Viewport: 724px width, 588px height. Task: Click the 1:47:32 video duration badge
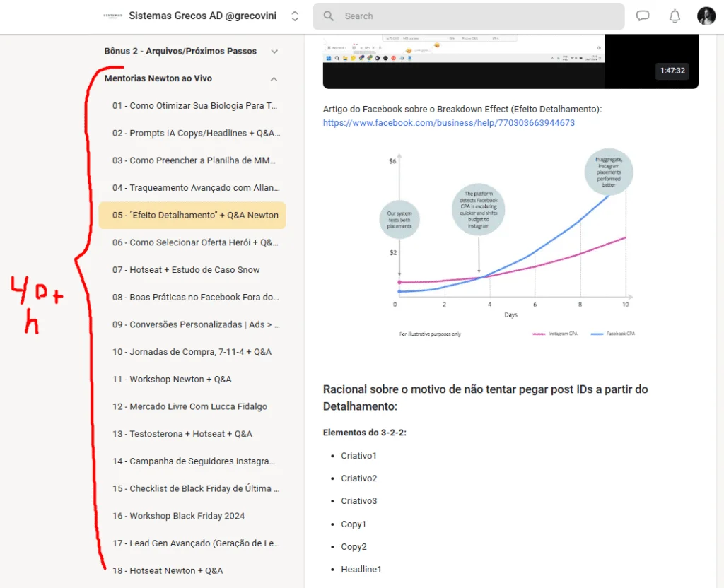coord(672,71)
